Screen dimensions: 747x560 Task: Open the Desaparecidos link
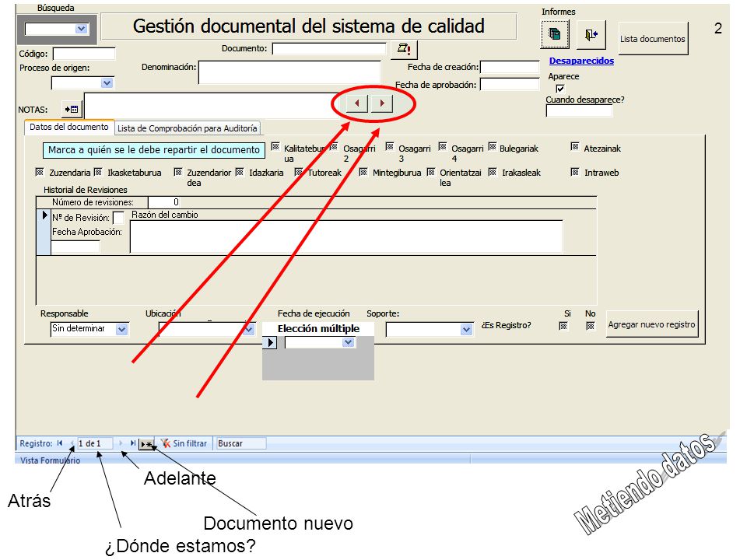point(581,61)
